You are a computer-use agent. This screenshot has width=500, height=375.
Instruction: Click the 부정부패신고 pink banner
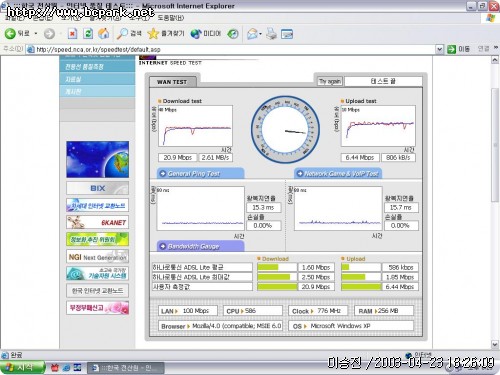coord(97,308)
